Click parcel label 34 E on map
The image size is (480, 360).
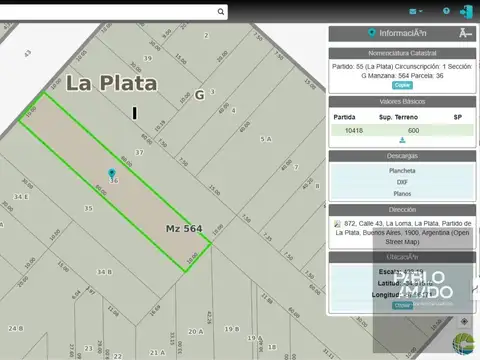21,197
